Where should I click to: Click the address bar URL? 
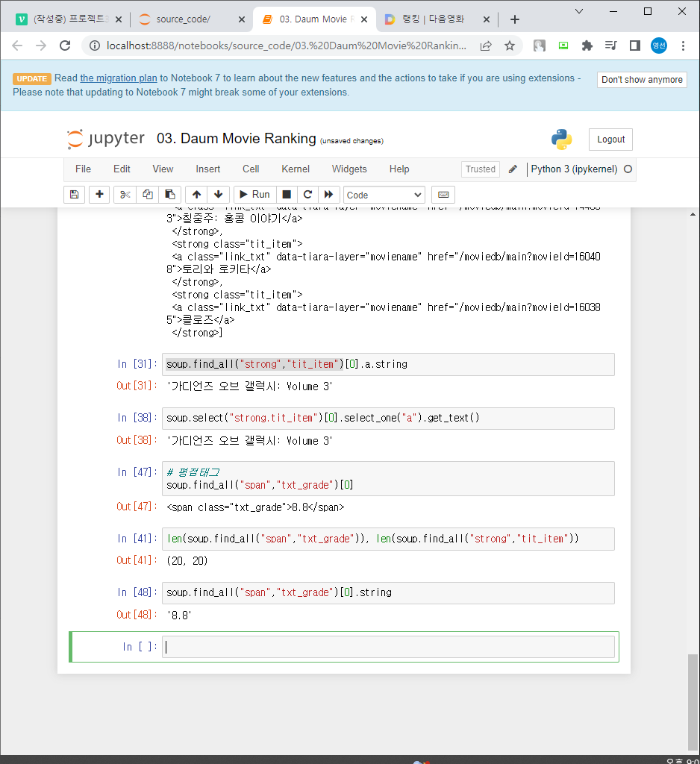[286, 46]
